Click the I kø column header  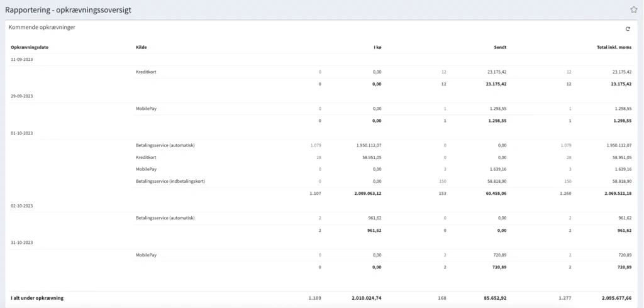coord(377,47)
